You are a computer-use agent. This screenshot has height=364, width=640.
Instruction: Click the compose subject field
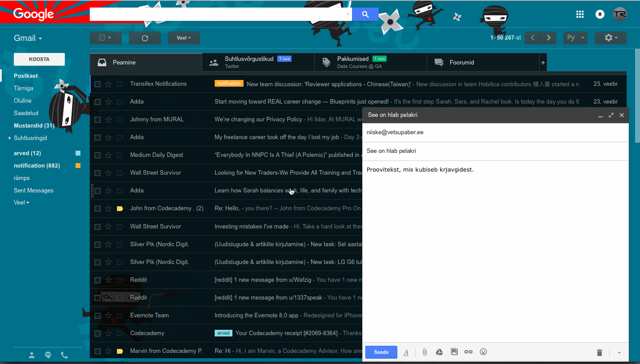point(496,151)
